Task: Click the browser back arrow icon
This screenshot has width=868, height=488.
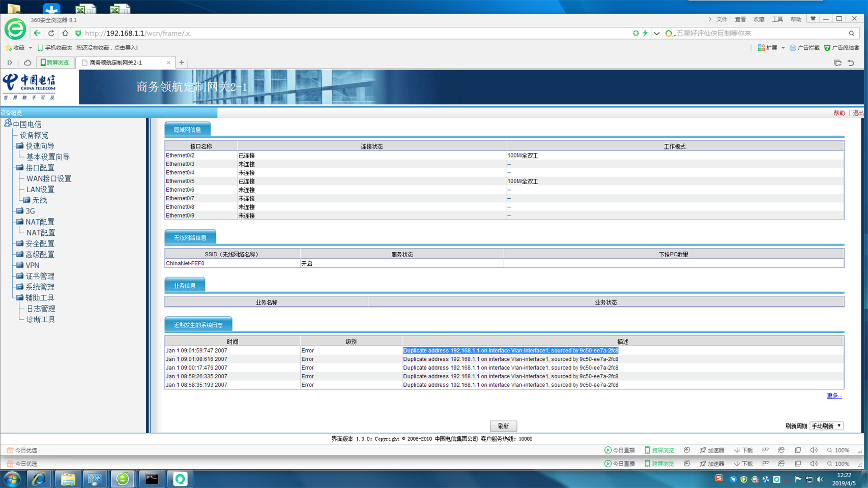Action: 37,33
